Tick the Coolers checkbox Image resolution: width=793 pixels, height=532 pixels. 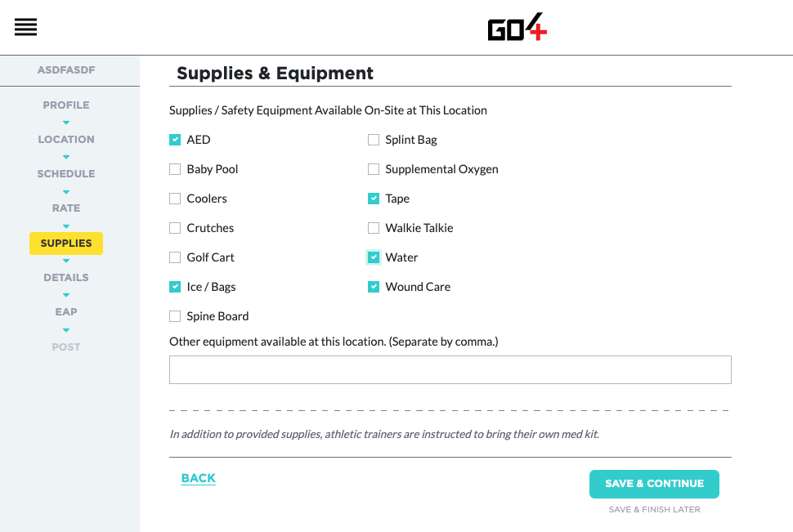[x=175, y=199]
